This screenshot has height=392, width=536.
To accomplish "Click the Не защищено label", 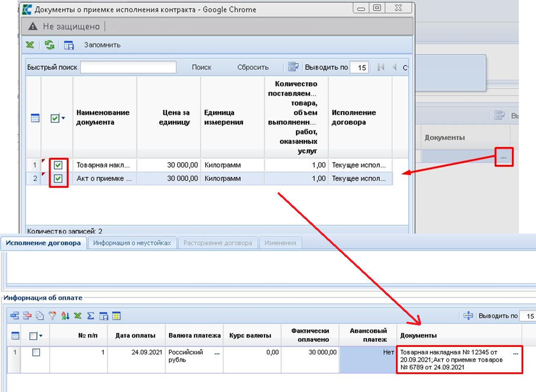I will 71,27.
